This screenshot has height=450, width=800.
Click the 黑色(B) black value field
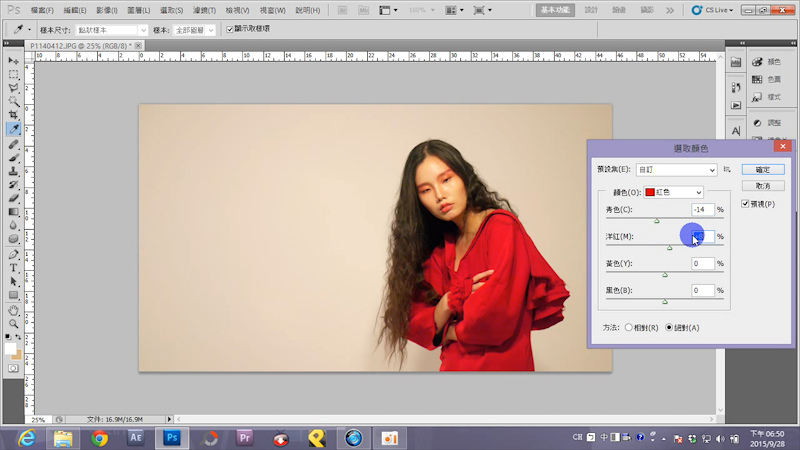[703, 290]
